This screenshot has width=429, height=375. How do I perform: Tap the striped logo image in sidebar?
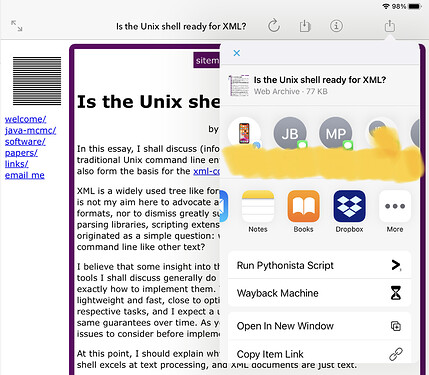(x=37, y=81)
